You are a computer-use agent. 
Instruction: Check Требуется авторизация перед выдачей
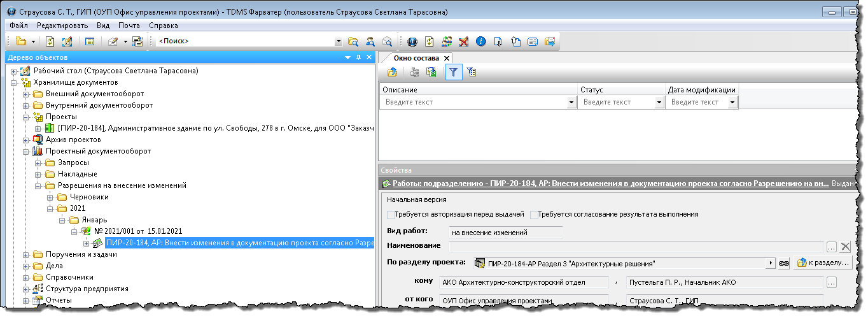tap(391, 215)
